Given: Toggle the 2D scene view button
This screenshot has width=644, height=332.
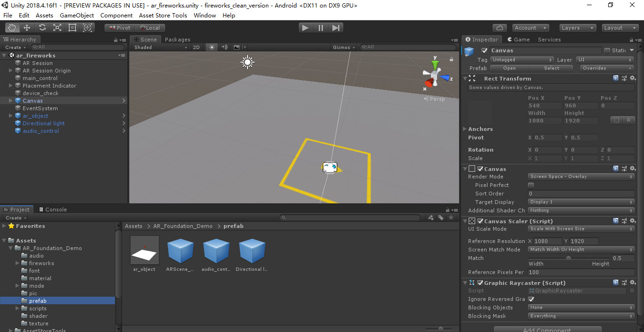Looking at the screenshot, I should 197,47.
